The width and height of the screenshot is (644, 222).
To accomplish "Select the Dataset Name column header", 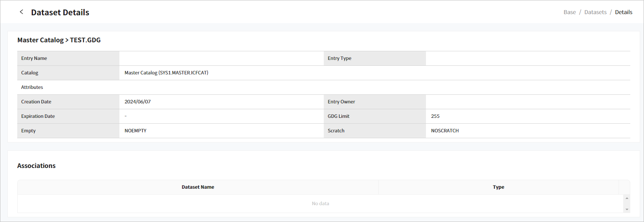I will click(198, 187).
